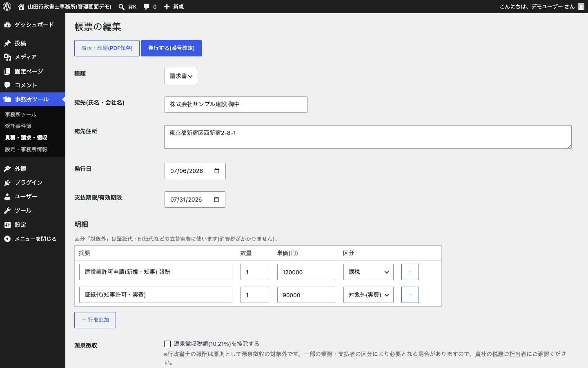Open 区分 dropdown set to 対象外(実費)

click(x=368, y=295)
